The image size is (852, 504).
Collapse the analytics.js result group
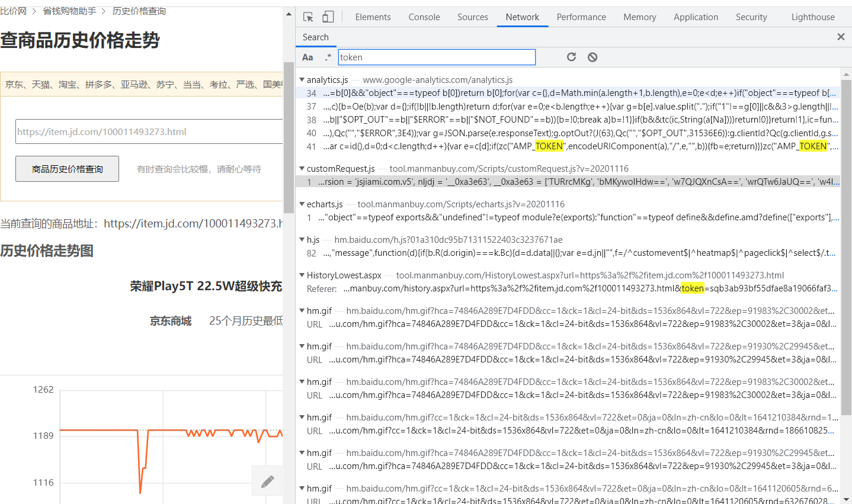(x=302, y=79)
